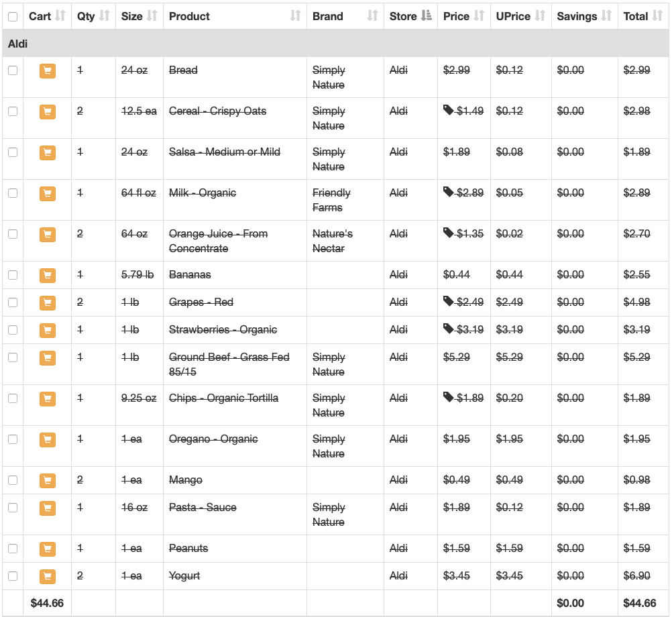Click the cart icon for Bananas

(x=48, y=275)
